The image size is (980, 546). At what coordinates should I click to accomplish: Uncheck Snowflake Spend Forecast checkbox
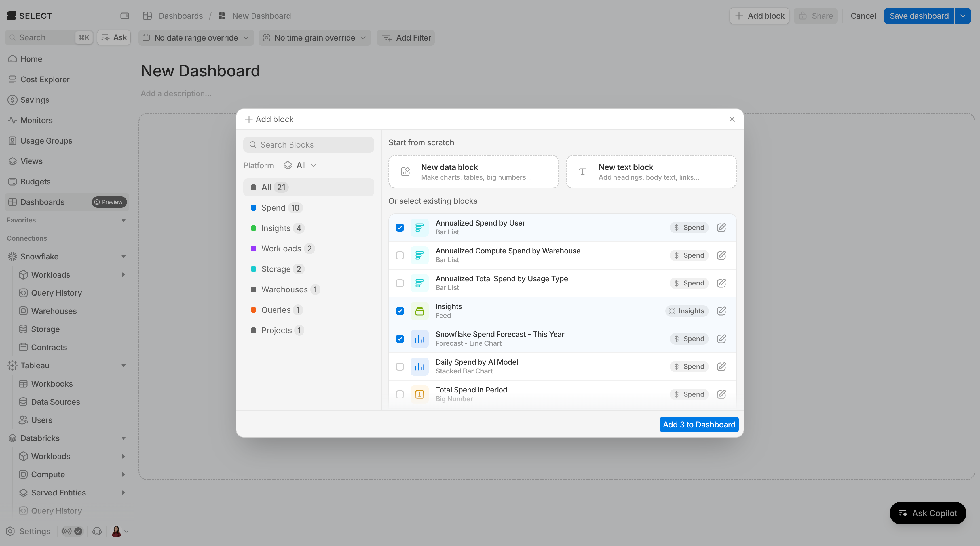click(400, 339)
